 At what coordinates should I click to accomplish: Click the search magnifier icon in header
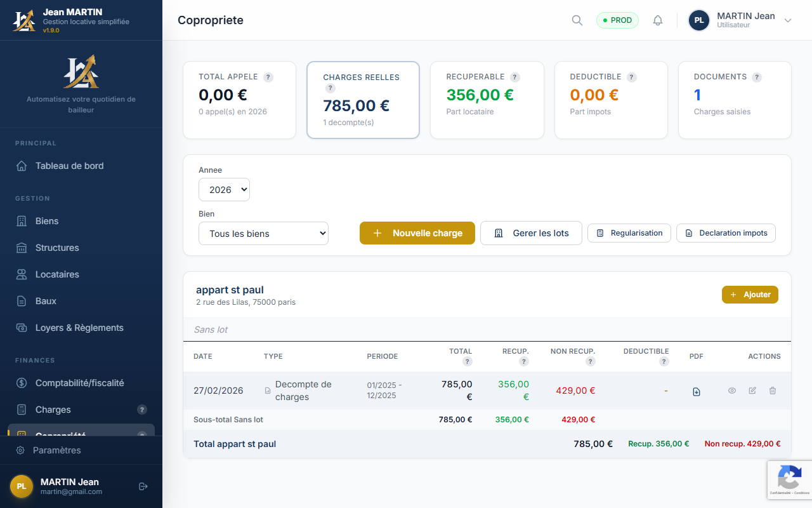pyautogui.click(x=577, y=20)
